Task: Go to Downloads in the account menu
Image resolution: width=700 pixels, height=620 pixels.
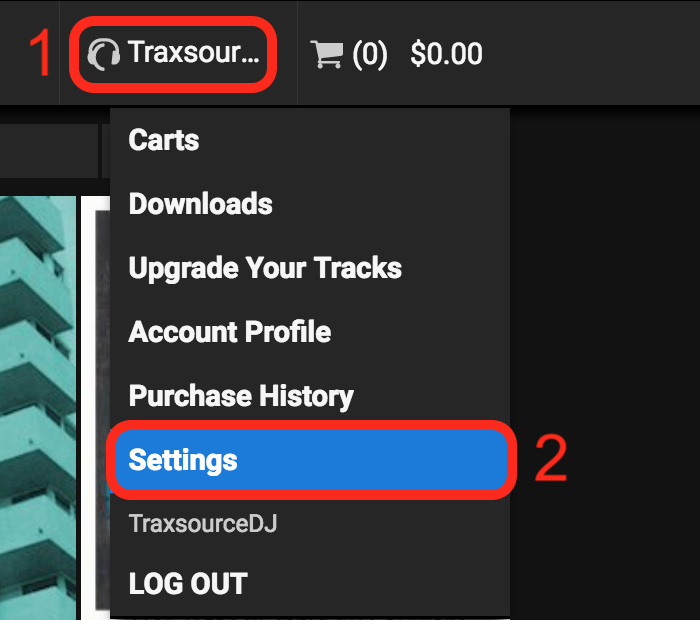Action: pyautogui.click(x=200, y=204)
